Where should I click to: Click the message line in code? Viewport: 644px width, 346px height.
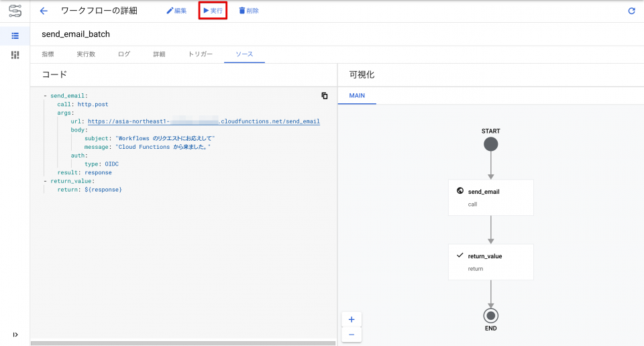[x=148, y=147]
